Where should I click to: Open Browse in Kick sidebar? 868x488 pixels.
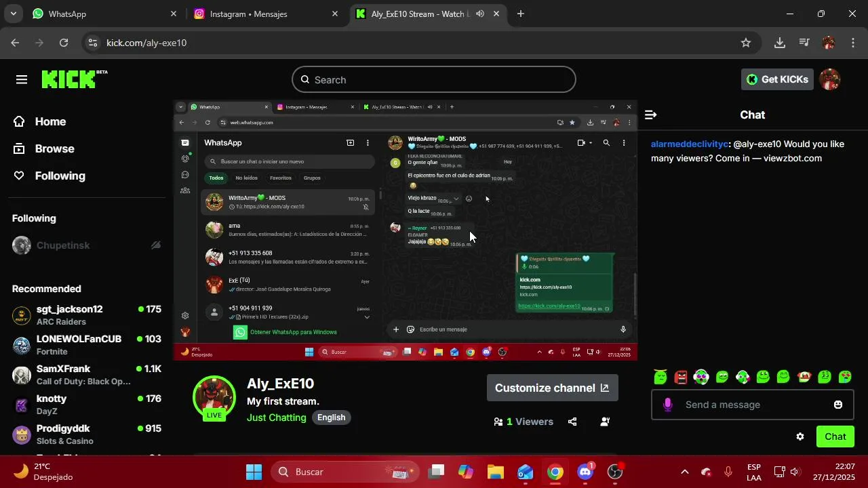pos(44,148)
